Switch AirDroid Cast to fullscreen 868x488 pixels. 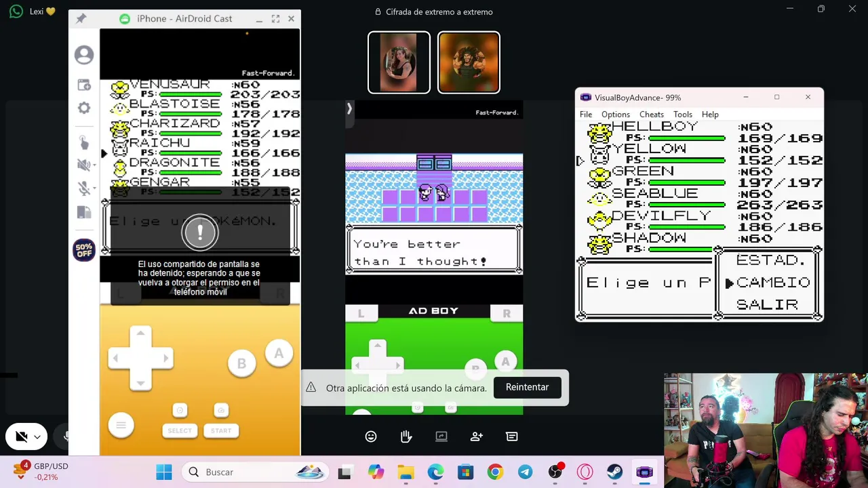pos(275,19)
